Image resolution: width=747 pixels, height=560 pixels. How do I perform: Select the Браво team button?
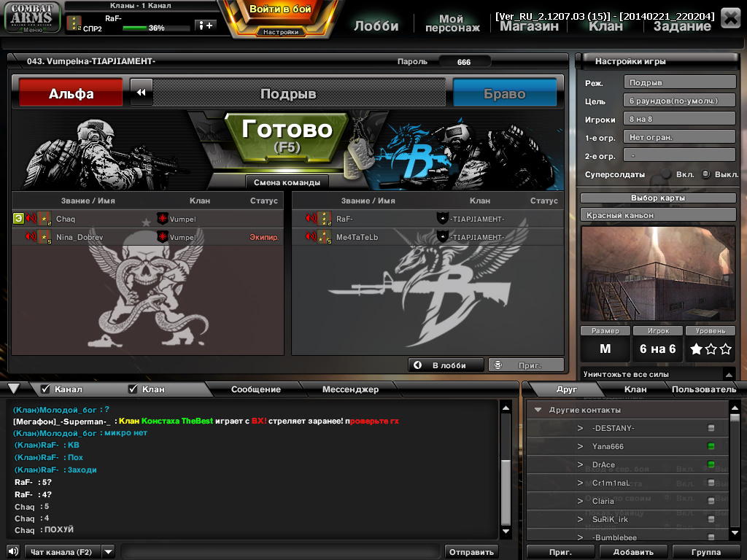pos(505,93)
